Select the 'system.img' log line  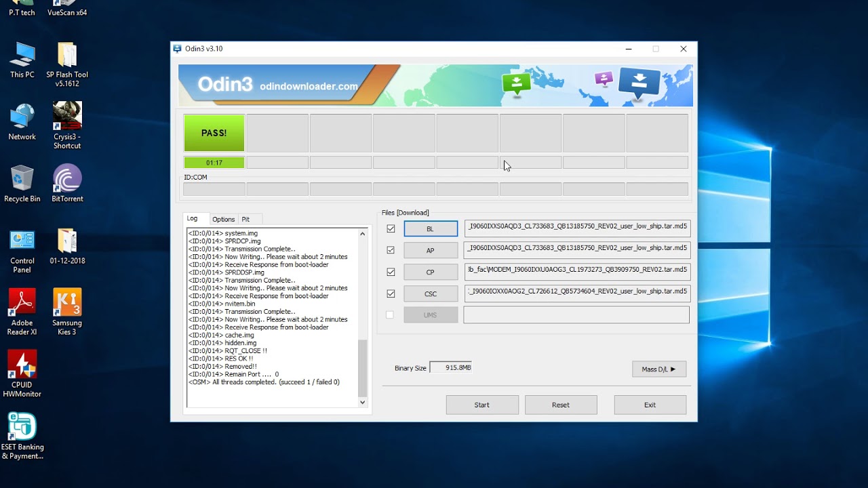point(222,233)
